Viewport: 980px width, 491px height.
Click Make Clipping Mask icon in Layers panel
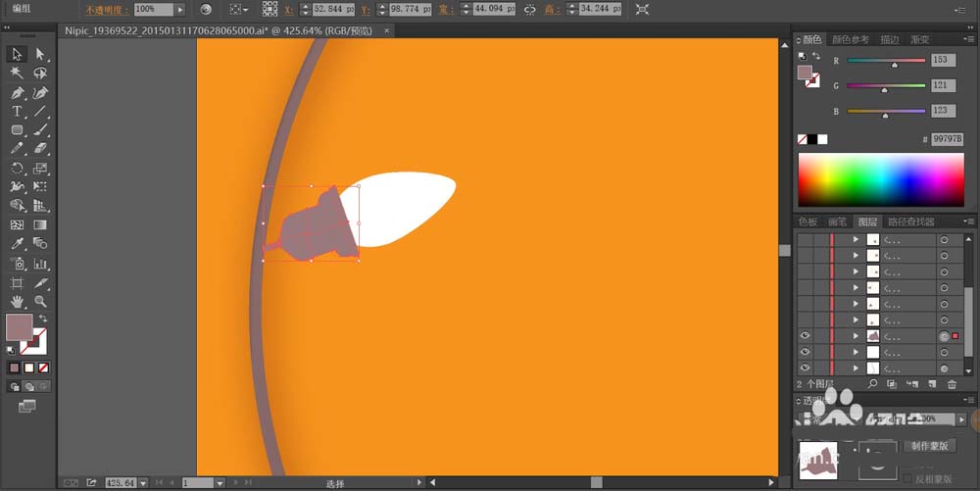(x=892, y=383)
